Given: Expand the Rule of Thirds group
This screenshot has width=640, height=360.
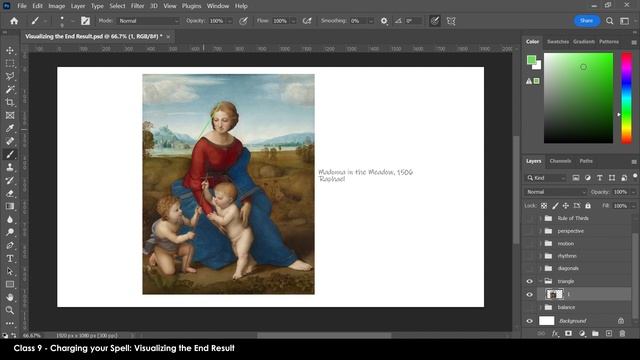Looking at the screenshot, I should 541,218.
